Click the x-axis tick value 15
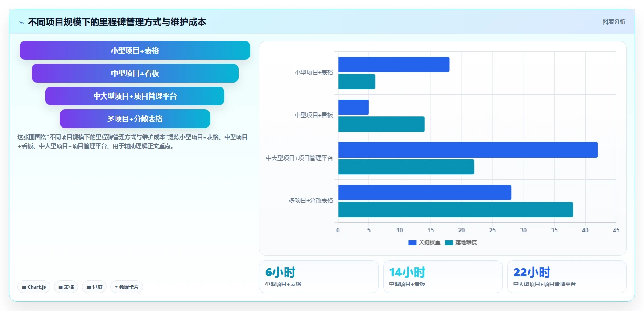The height and width of the screenshot is (311, 644). (x=430, y=230)
